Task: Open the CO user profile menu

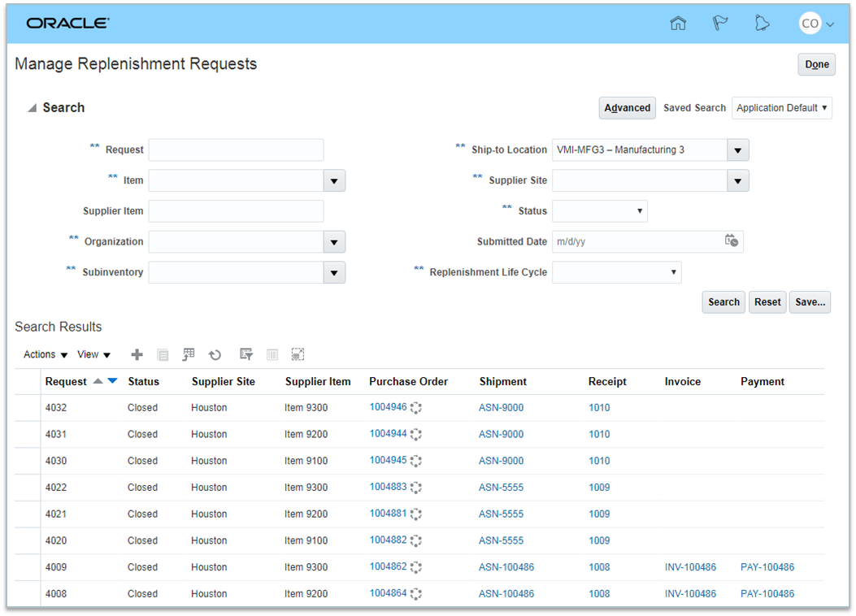Action: [x=816, y=24]
